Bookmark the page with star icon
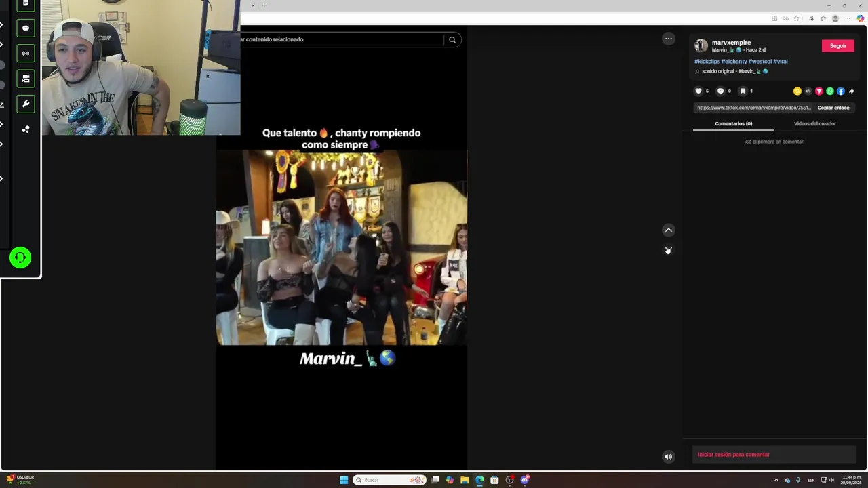This screenshot has height=488, width=868. point(797,18)
